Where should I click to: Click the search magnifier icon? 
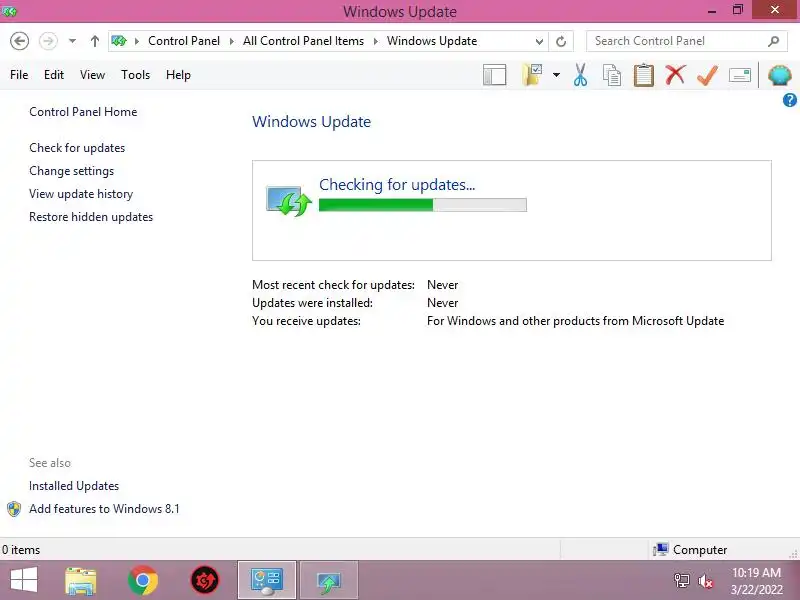(x=773, y=41)
